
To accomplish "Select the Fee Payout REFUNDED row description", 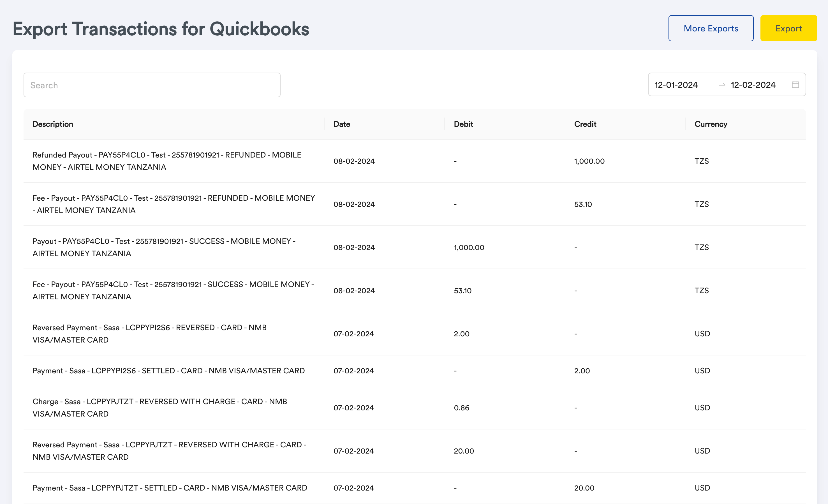I will coord(174,204).
